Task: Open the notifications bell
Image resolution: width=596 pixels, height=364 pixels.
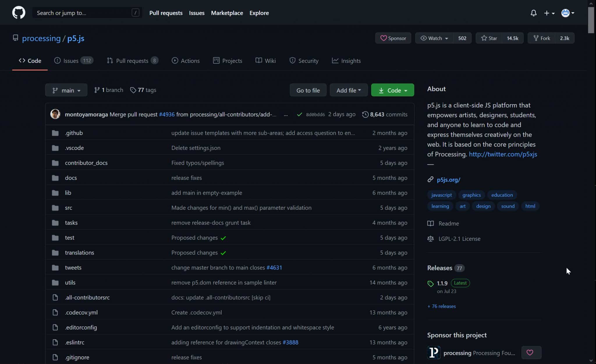Action: point(533,13)
